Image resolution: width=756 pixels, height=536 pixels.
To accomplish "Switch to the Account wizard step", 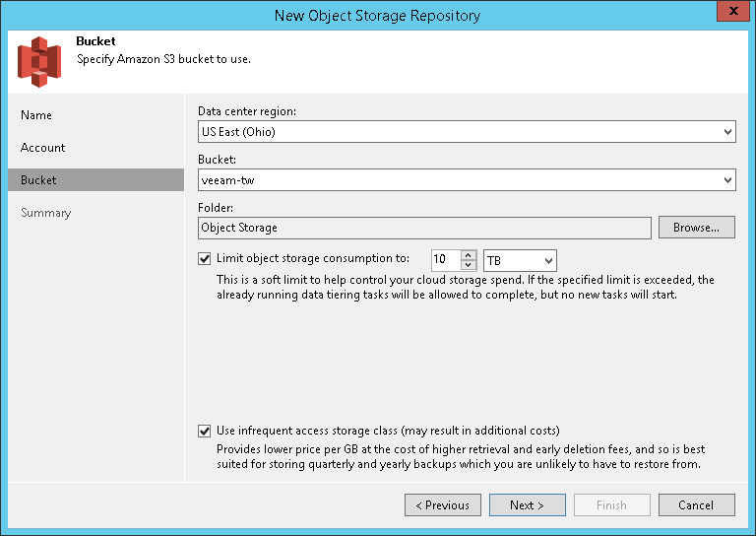I will coord(43,148).
